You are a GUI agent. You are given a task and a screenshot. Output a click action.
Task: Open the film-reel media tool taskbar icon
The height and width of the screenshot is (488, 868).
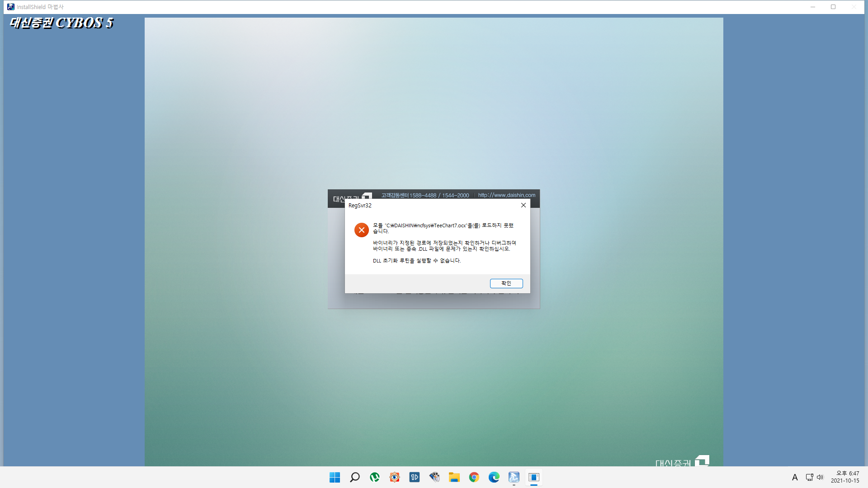pyautogui.click(x=434, y=477)
